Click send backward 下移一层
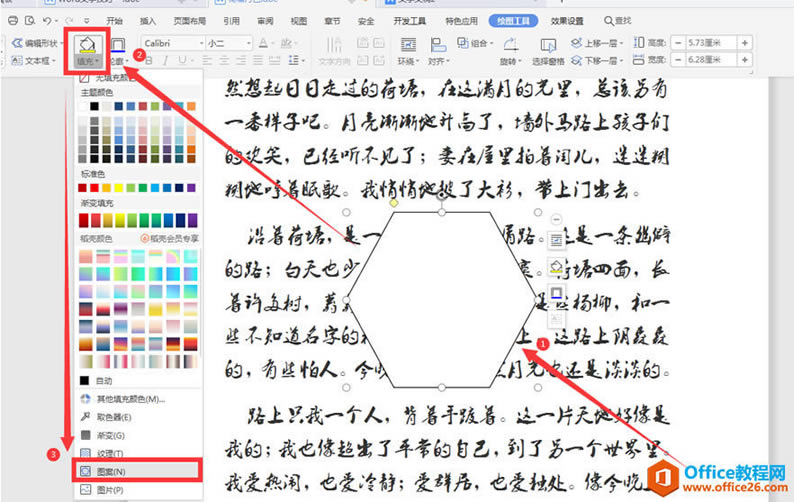The width and height of the screenshot is (794, 502). click(597, 61)
